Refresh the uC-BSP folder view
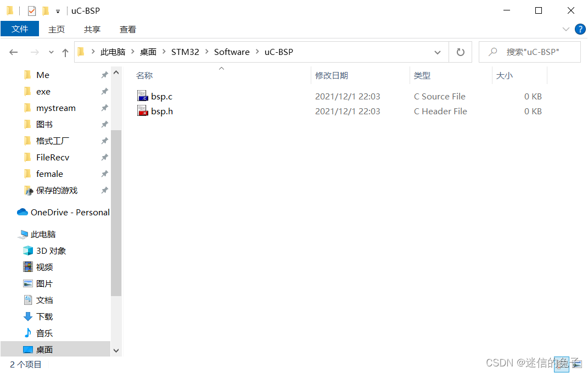The image size is (588, 373). coord(460,52)
